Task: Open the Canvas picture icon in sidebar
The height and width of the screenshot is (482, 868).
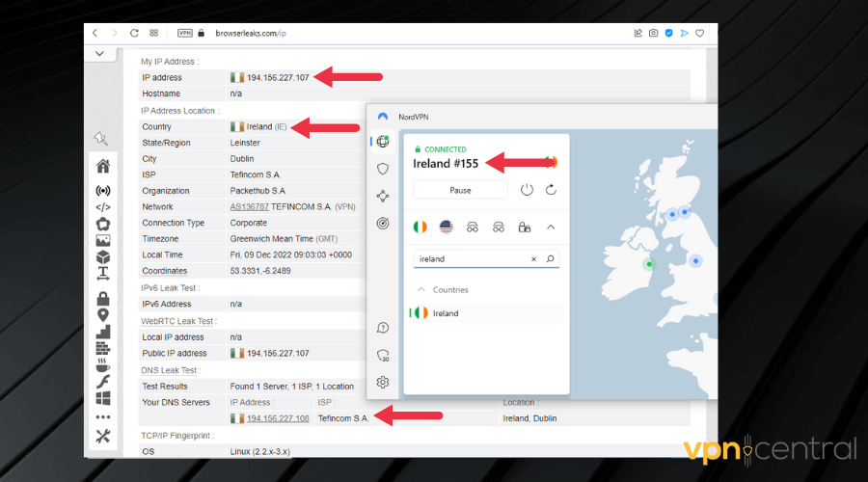Action: (103, 241)
